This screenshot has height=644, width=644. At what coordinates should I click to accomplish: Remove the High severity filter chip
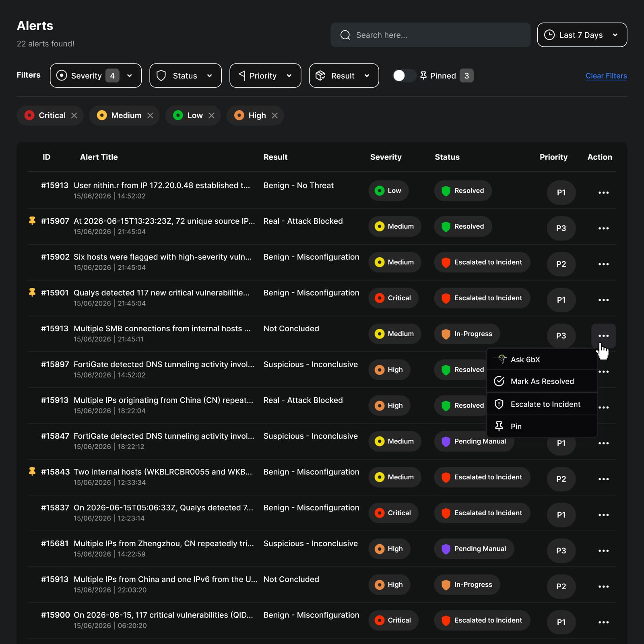point(275,116)
